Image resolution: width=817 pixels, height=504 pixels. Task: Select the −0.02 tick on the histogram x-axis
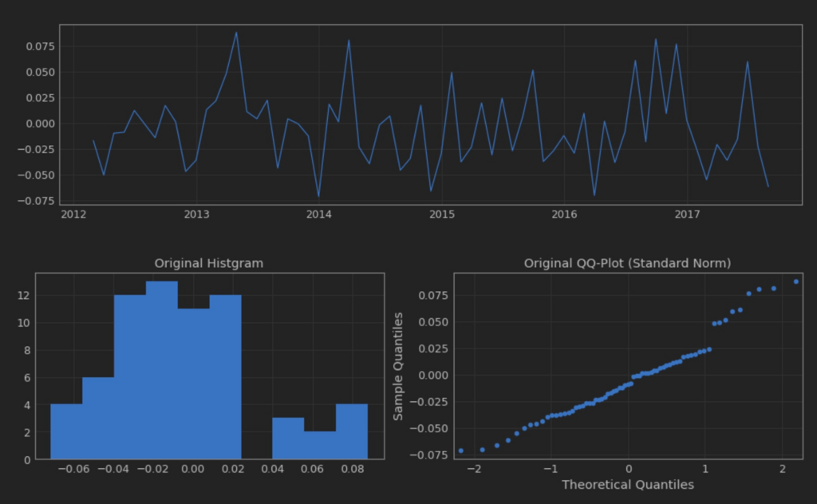click(152, 469)
